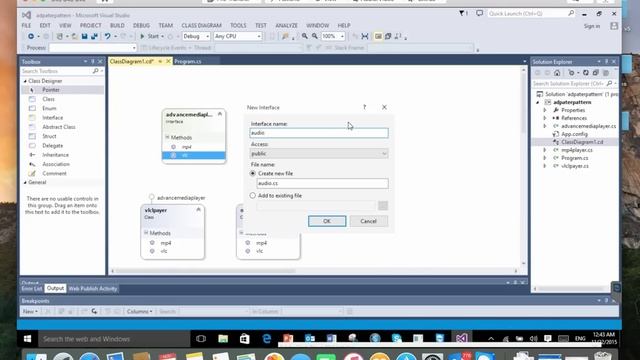Open the Access dropdown set to public

[x=319, y=153]
